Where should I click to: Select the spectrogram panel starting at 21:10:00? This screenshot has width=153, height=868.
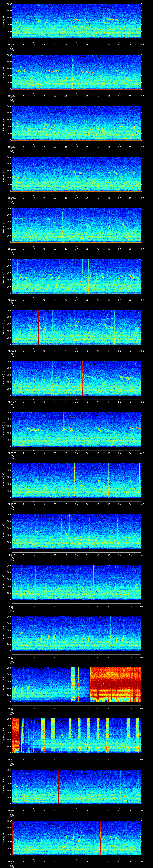point(77,480)
